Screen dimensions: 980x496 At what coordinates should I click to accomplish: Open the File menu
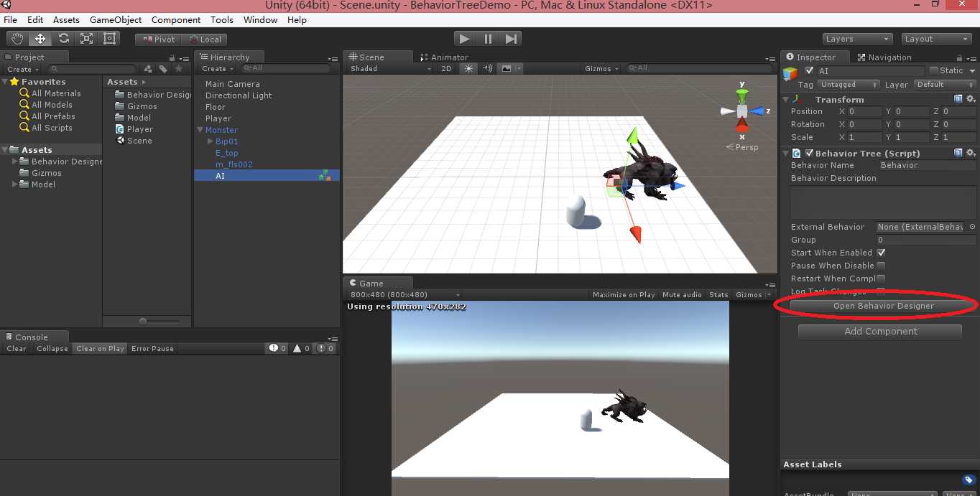(10, 20)
